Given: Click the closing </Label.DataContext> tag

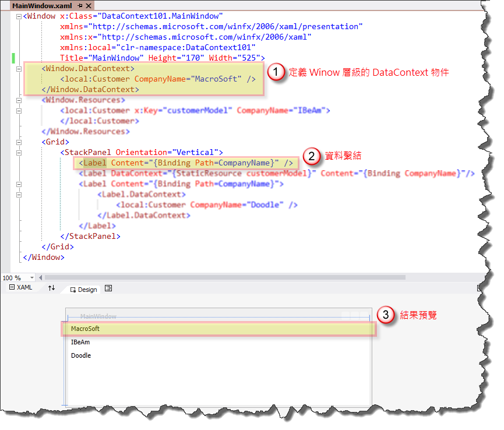Looking at the screenshot, I should coord(144,216).
